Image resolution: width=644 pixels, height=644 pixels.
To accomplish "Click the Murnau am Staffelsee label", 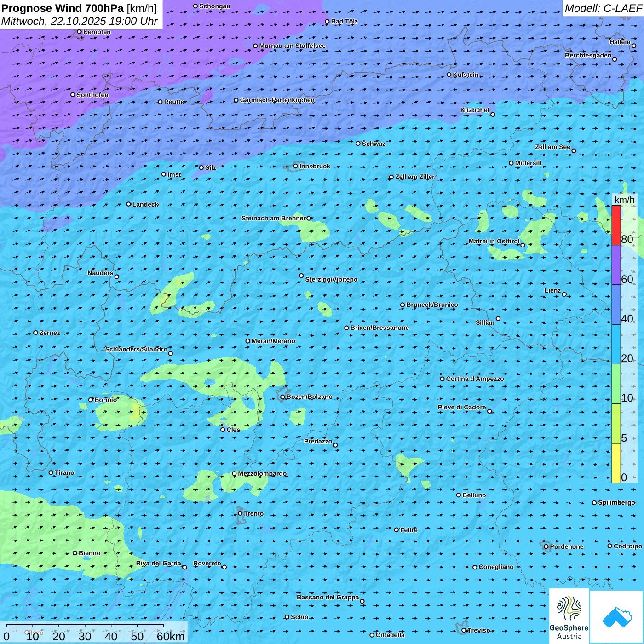I will [x=292, y=46].
